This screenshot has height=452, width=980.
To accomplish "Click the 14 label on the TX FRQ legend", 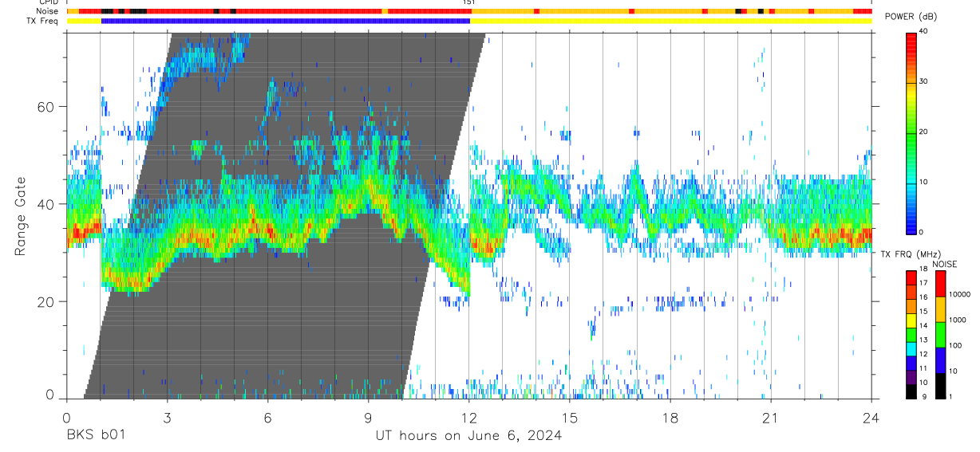I will pos(923,327).
